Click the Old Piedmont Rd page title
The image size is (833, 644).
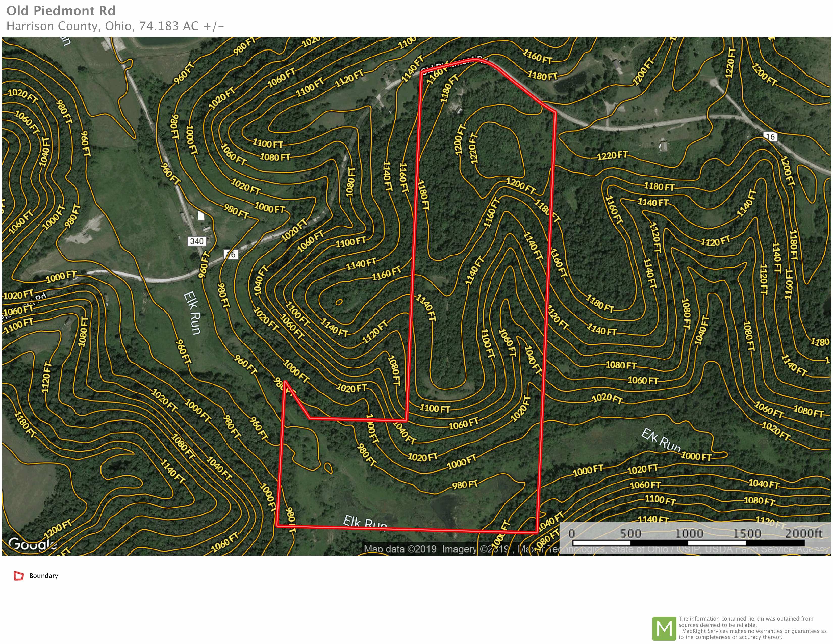pos(61,11)
